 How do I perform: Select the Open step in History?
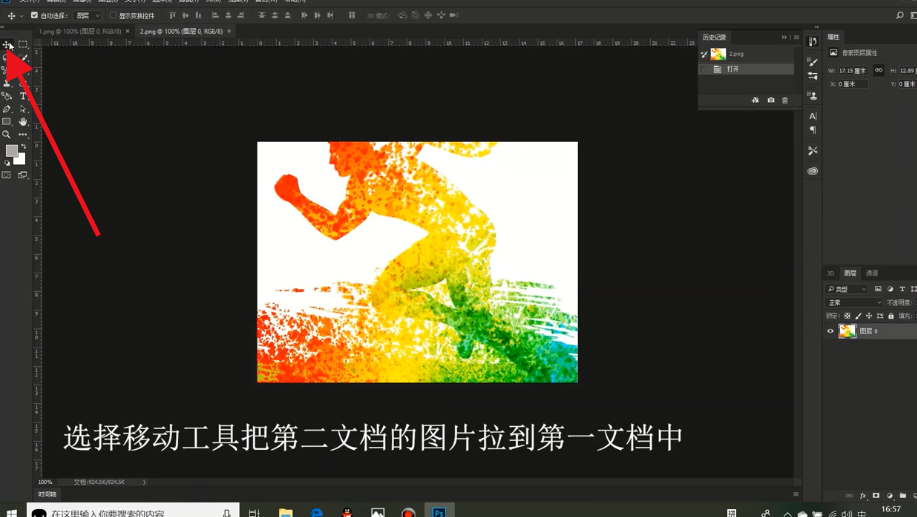coord(747,69)
